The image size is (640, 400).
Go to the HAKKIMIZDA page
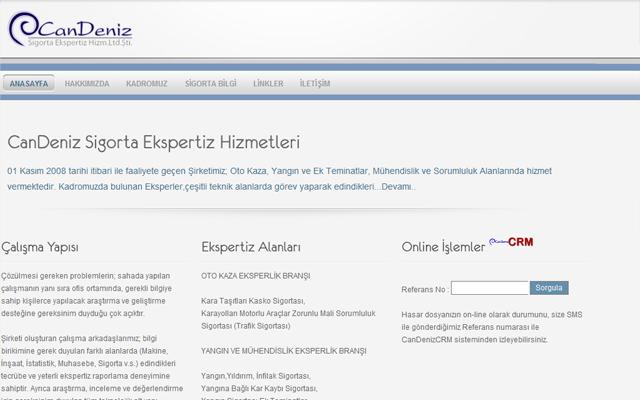(87, 84)
